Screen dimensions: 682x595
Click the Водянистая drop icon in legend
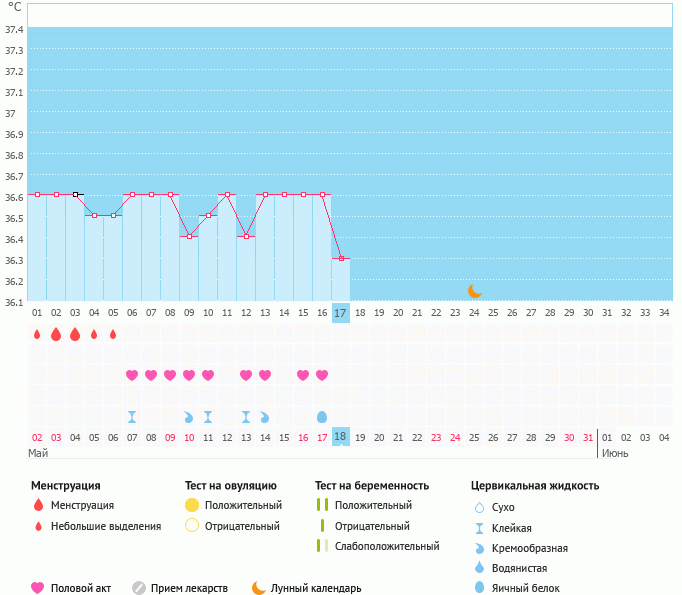point(481,568)
